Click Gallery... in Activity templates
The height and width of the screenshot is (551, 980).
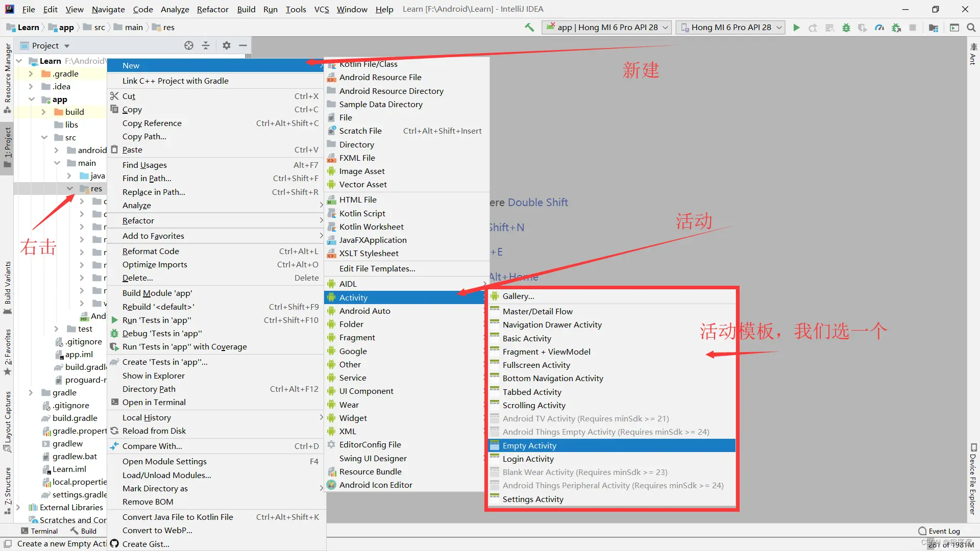518,296
